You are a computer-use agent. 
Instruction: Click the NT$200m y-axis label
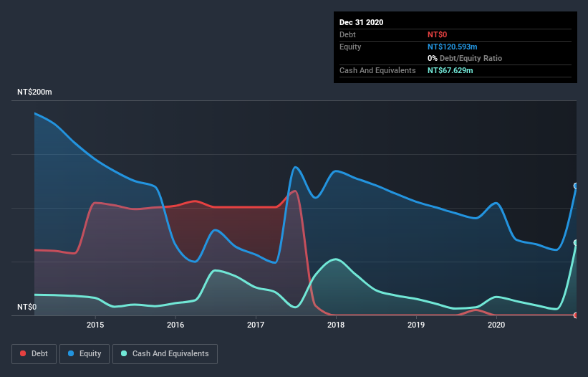(34, 92)
